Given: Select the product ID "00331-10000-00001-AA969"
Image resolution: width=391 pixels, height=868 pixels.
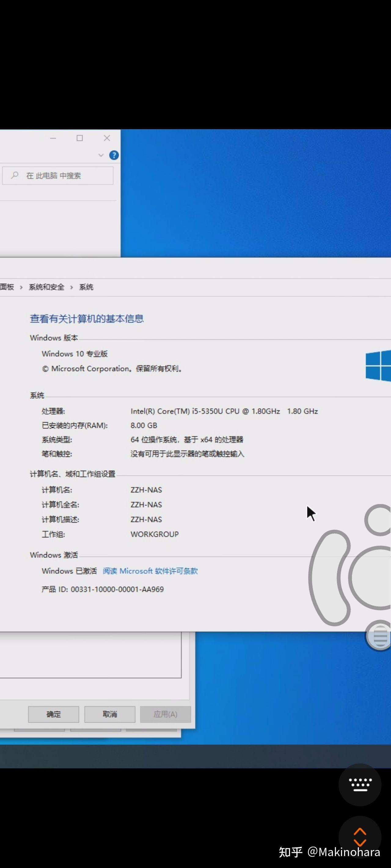Looking at the screenshot, I should pyautogui.click(x=117, y=589).
